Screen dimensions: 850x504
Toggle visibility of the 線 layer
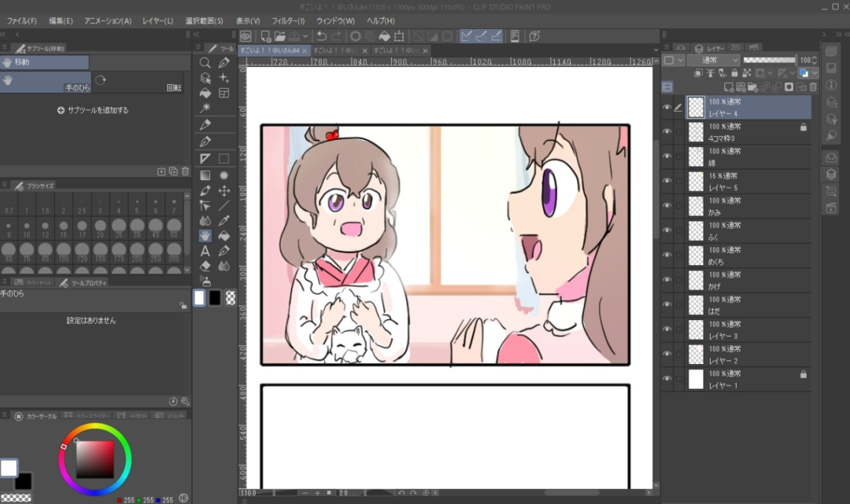coord(667,156)
